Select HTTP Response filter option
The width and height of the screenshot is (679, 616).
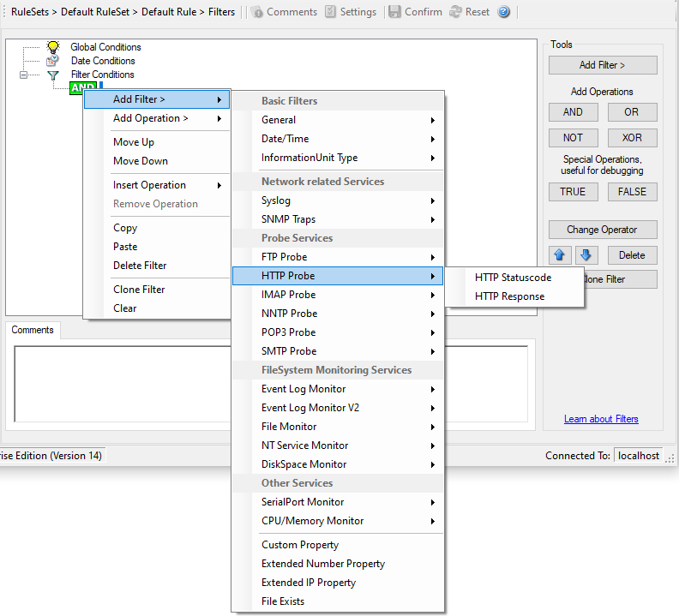point(509,296)
